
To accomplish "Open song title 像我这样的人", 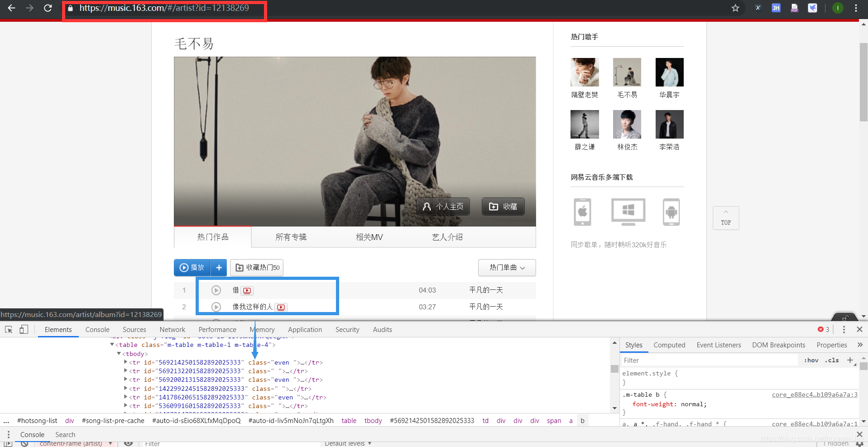I will pyautogui.click(x=253, y=307).
